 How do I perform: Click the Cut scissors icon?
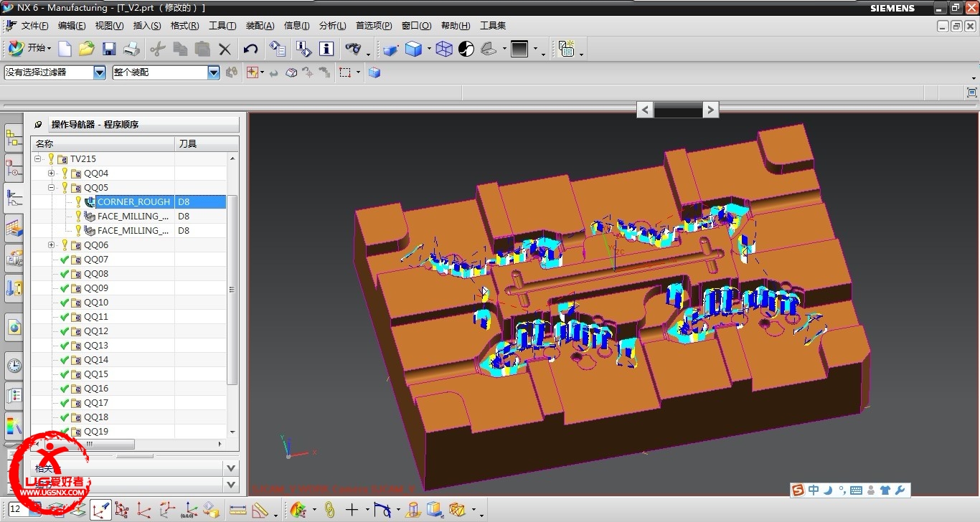tap(158, 49)
